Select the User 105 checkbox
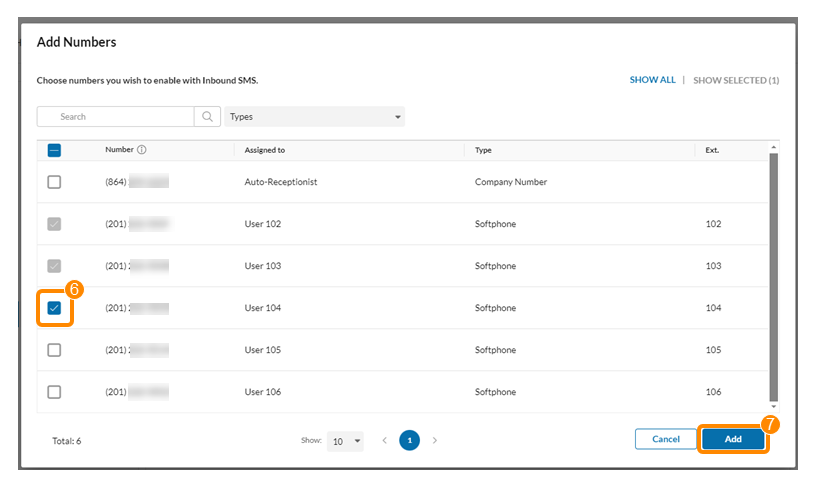The height and width of the screenshot is (488, 814). tap(54, 350)
